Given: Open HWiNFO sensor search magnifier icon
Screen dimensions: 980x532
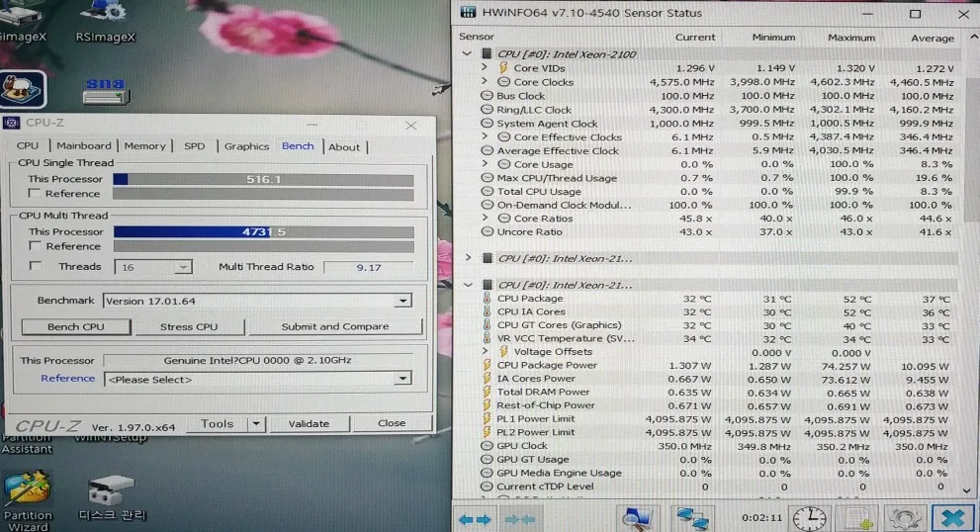Looking at the screenshot, I should pos(637,518).
